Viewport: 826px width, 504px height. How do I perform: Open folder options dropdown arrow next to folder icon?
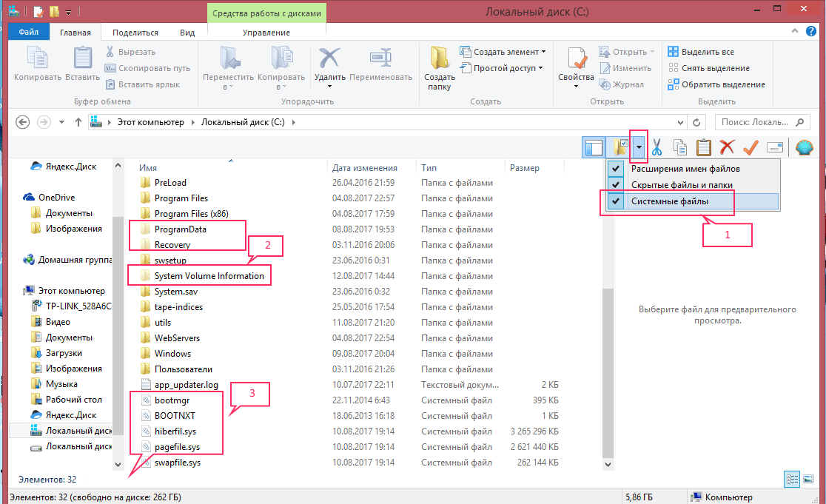638,147
